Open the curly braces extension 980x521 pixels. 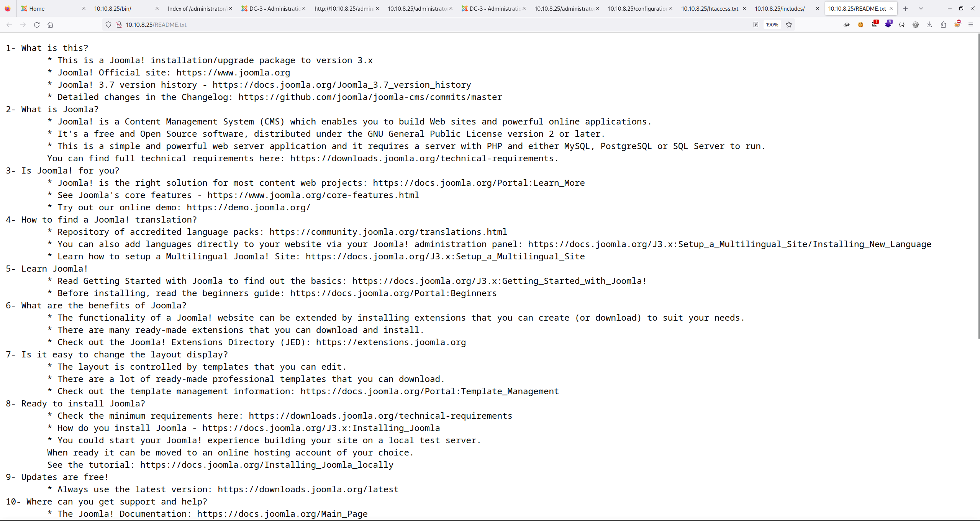tap(902, 25)
